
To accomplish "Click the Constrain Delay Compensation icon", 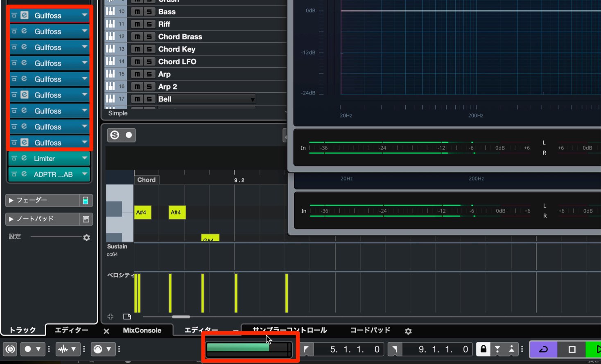I will tap(10, 349).
